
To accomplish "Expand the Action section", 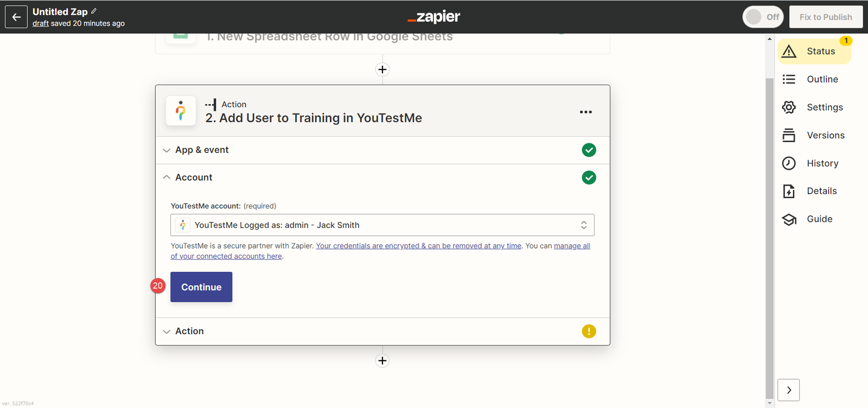I will [x=189, y=331].
